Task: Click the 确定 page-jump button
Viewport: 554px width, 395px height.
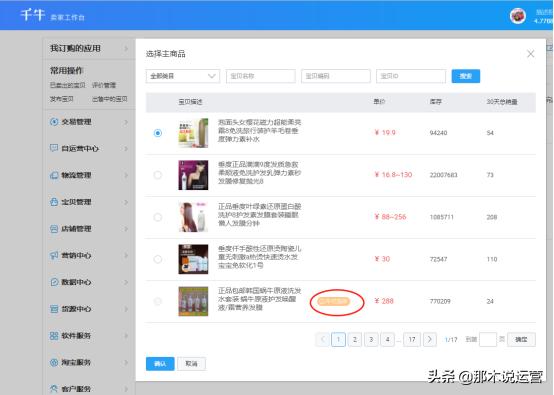Action: coord(521,340)
